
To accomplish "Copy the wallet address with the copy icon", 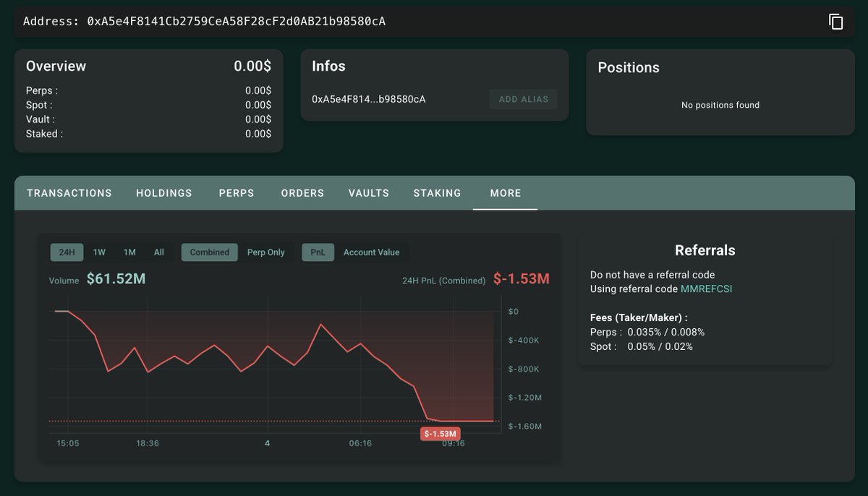I will click(x=835, y=22).
